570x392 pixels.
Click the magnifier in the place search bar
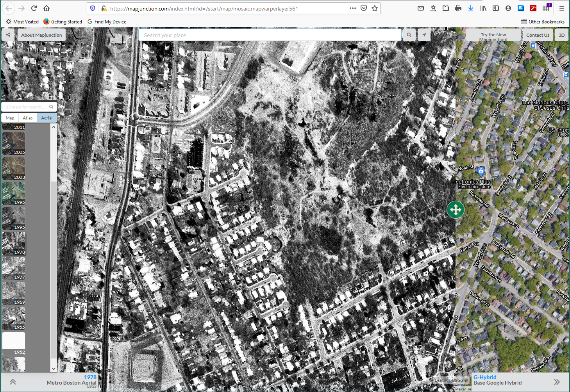click(409, 35)
